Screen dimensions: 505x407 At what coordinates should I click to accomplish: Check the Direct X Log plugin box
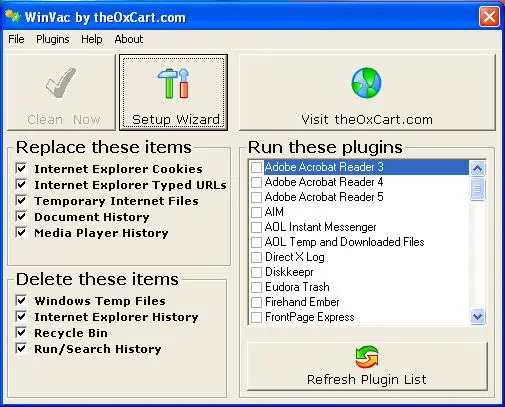click(x=256, y=257)
